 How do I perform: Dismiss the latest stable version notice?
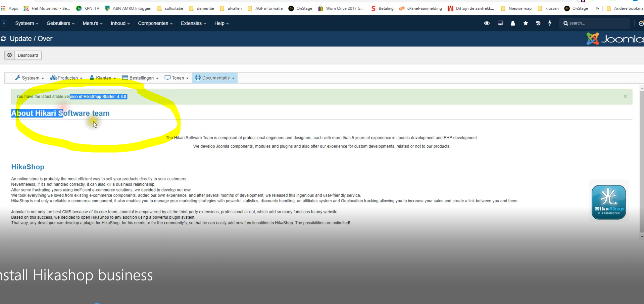coord(625,96)
